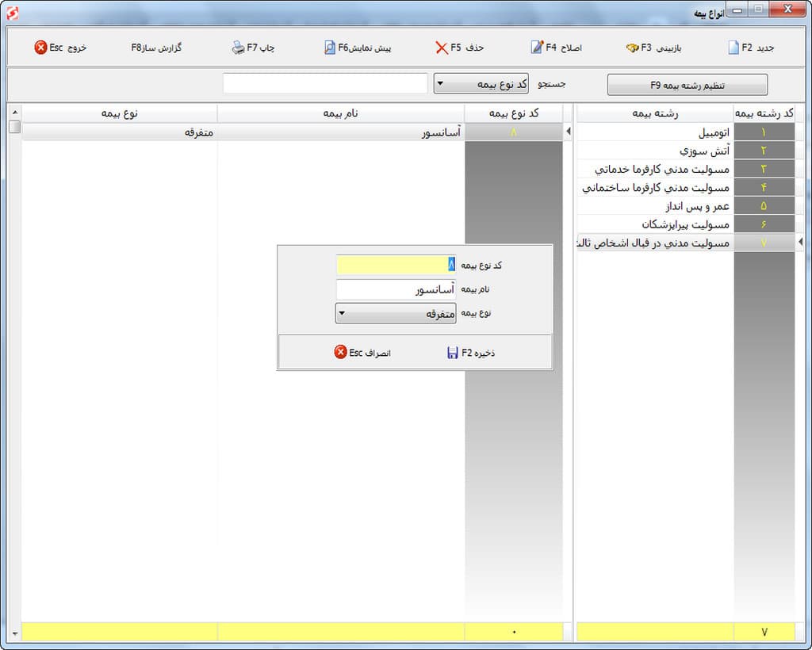The height and width of the screenshot is (650, 812).
Task: Click the review icon (بازبینی F3)
Action: coord(632,48)
